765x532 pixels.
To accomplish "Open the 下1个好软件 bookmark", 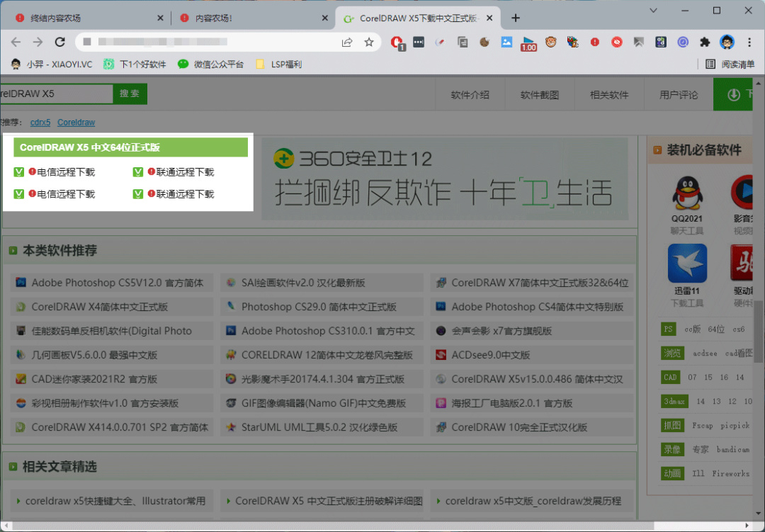I will pyautogui.click(x=135, y=64).
